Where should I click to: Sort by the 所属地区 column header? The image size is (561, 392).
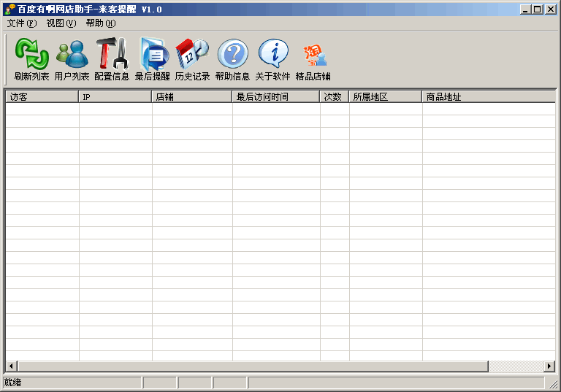click(x=386, y=96)
